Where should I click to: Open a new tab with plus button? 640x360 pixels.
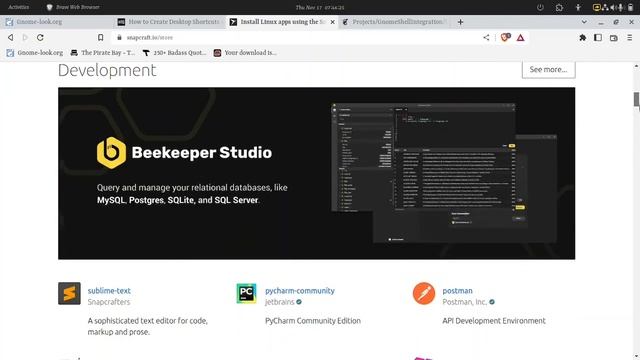point(460,22)
